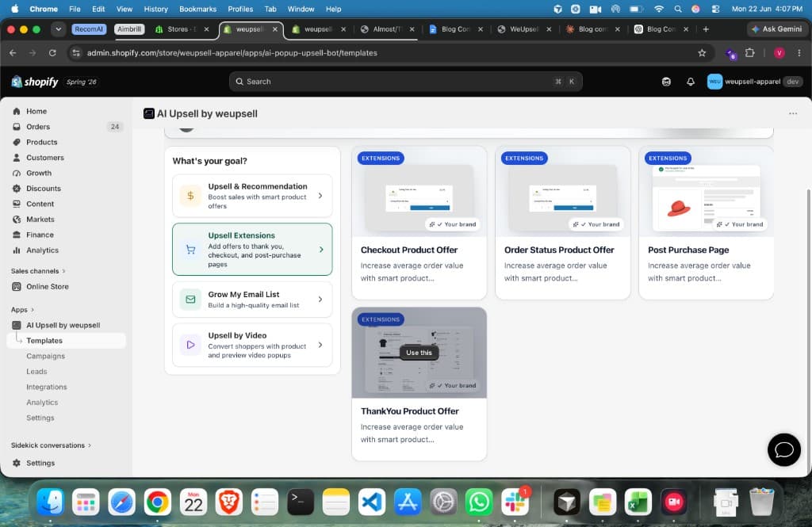Open the History menu

pyautogui.click(x=155, y=9)
